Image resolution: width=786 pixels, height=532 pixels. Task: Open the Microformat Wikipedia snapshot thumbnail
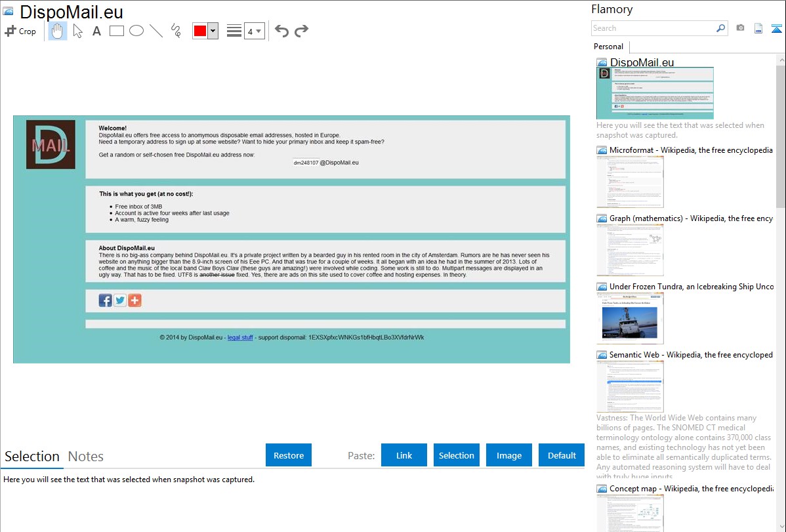630,182
